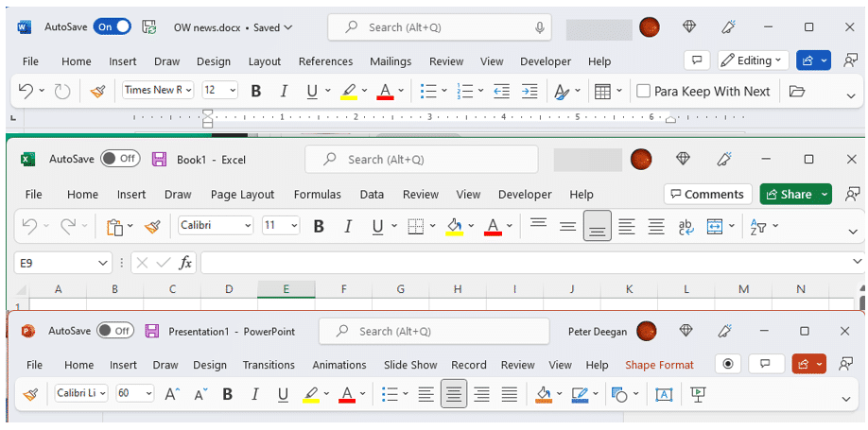Click PowerPoint orange Shape Fill button
This screenshot has width=868, height=430.
tap(543, 394)
